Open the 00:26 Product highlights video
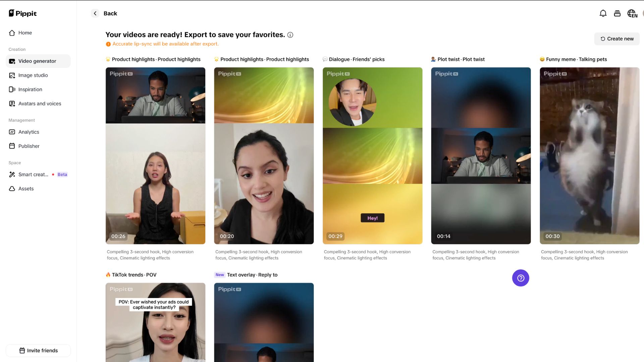 [155, 156]
